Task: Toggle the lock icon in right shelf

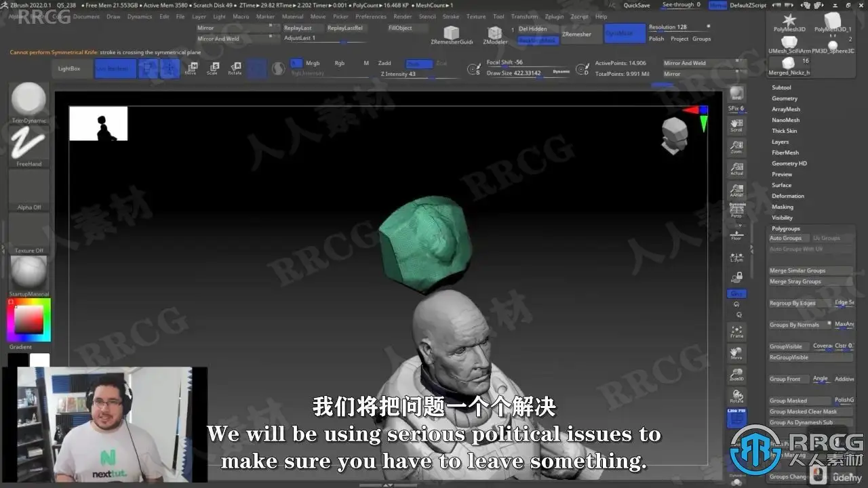Action: tap(736, 277)
